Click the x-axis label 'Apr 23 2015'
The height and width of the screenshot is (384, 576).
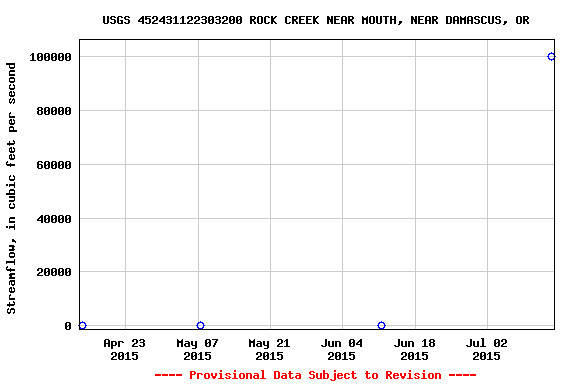pyautogui.click(x=125, y=349)
